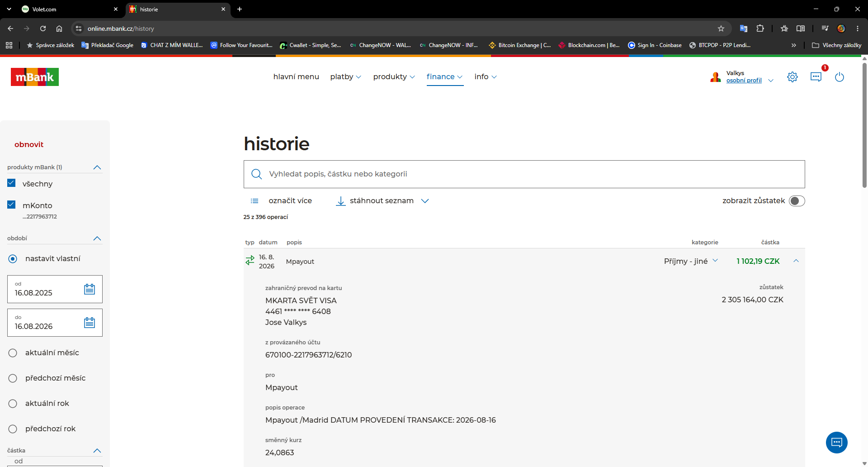
Task: Open Google Translate icon in address bar
Action: pyautogui.click(x=743, y=29)
